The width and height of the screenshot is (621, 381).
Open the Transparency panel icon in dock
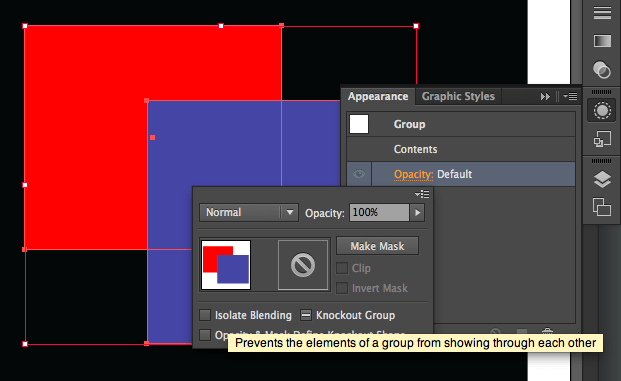point(602,70)
